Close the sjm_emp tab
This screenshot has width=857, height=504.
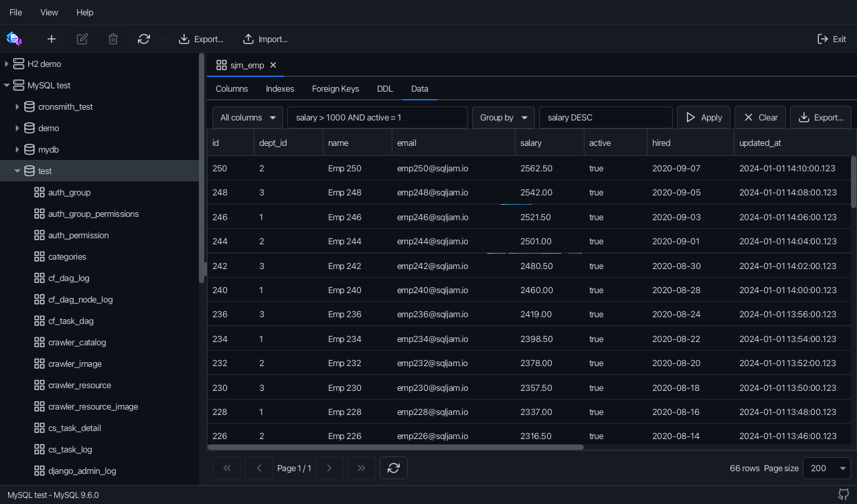tap(273, 65)
